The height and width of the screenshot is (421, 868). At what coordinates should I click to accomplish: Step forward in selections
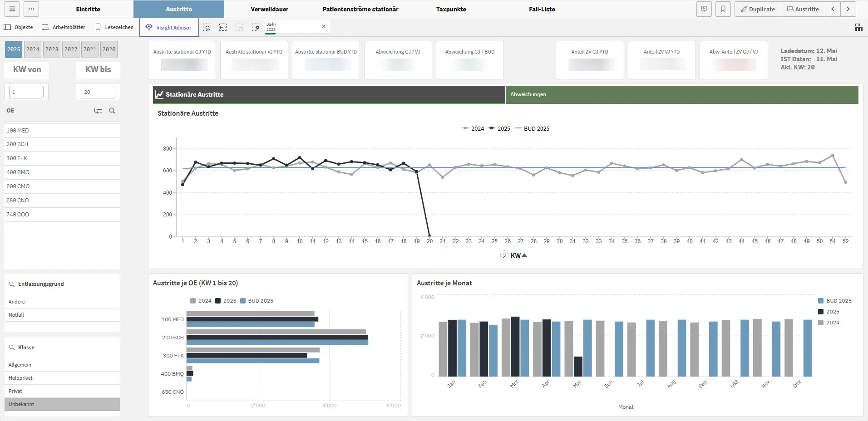[239, 27]
